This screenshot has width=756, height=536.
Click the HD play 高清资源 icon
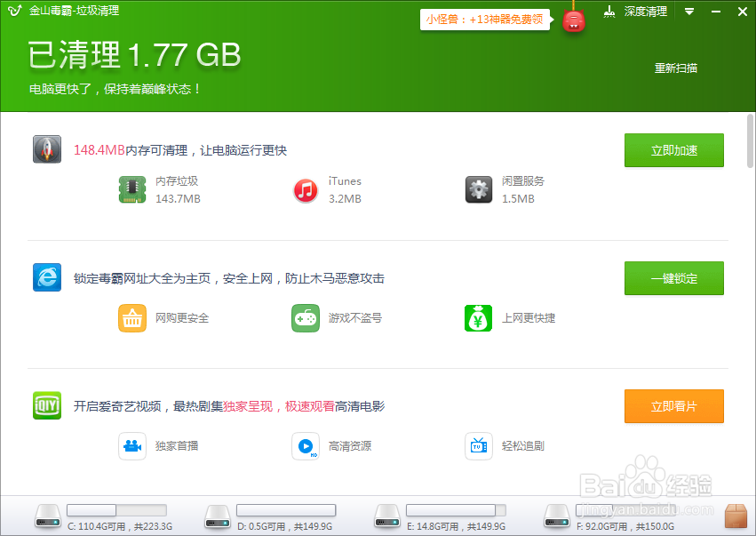(306, 446)
